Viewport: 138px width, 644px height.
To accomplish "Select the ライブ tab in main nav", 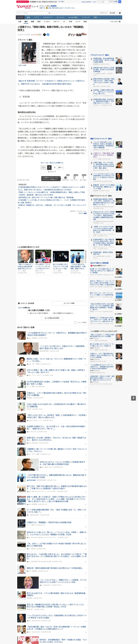I will 37,17.
